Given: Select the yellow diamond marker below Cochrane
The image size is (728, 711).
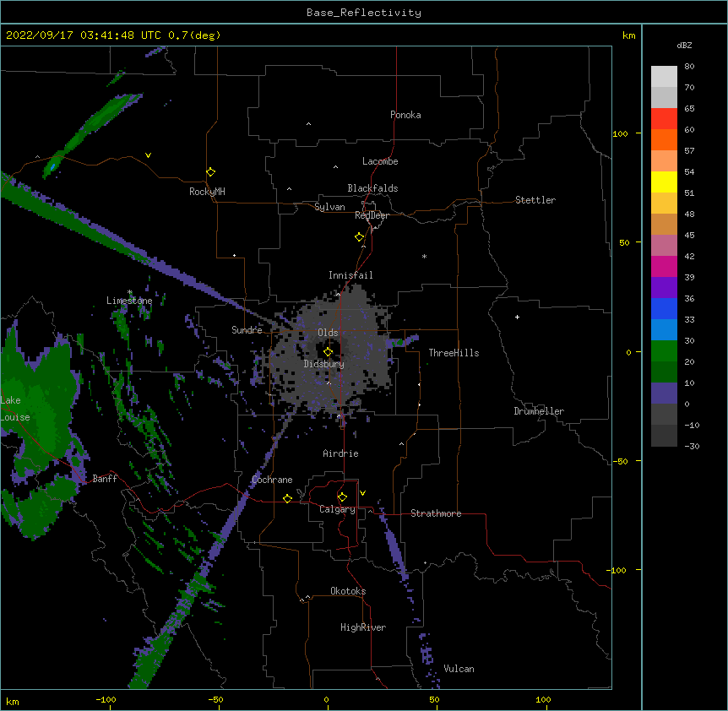Looking at the screenshot, I should point(287,498).
